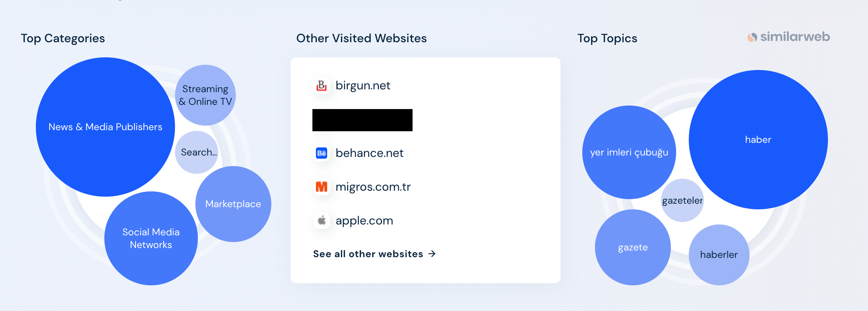Click the arrow beside See all other websites
Image resolution: width=868 pixels, height=311 pixels.
coord(432,254)
